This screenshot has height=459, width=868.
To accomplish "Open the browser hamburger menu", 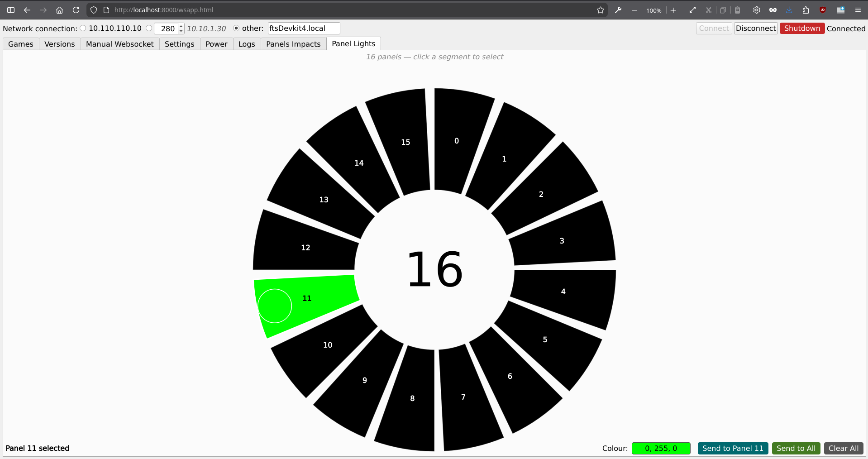I will 858,10.
